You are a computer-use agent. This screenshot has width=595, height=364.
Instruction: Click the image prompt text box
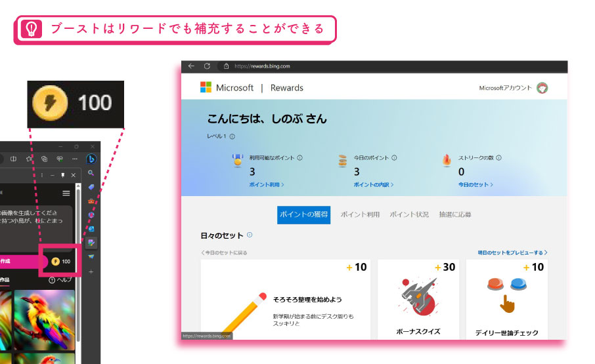(x=35, y=228)
